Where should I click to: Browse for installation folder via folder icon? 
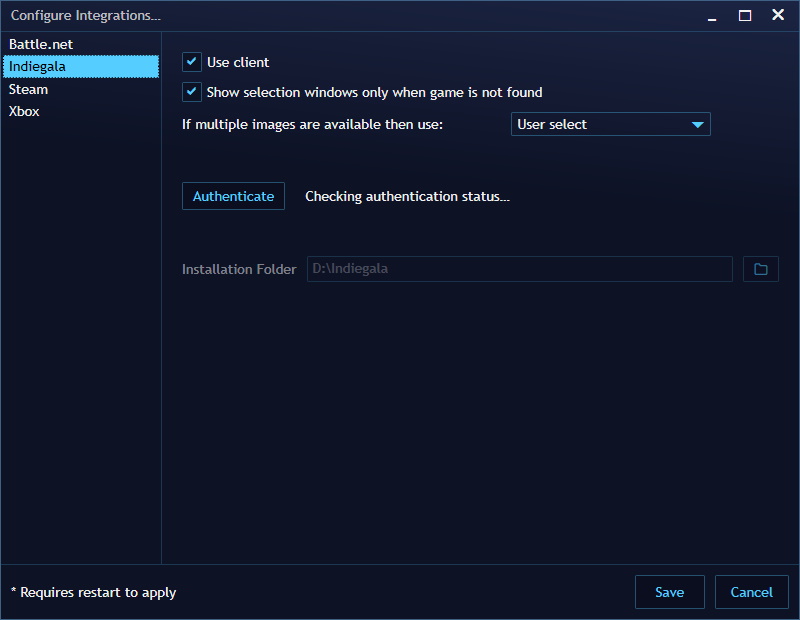click(761, 269)
